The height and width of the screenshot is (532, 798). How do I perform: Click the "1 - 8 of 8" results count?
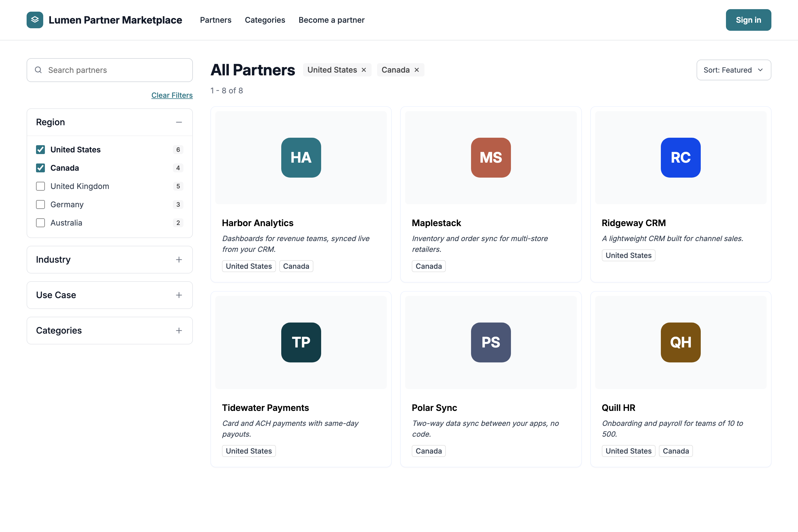pyautogui.click(x=227, y=91)
